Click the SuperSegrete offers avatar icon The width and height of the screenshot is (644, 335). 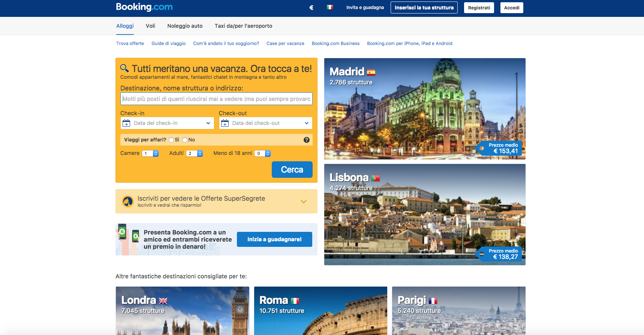coord(128,201)
